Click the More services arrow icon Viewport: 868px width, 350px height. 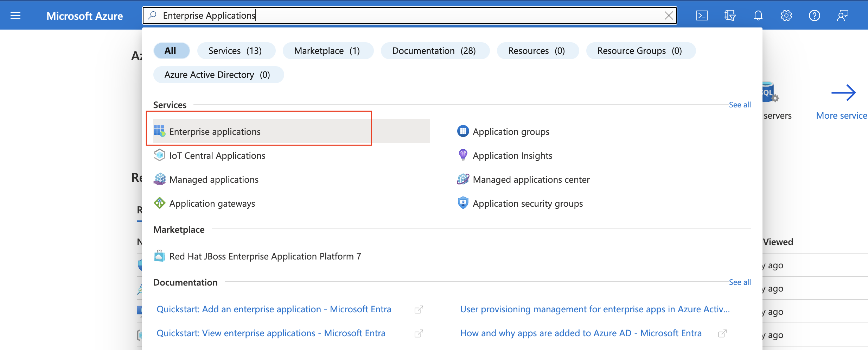(x=843, y=93)
